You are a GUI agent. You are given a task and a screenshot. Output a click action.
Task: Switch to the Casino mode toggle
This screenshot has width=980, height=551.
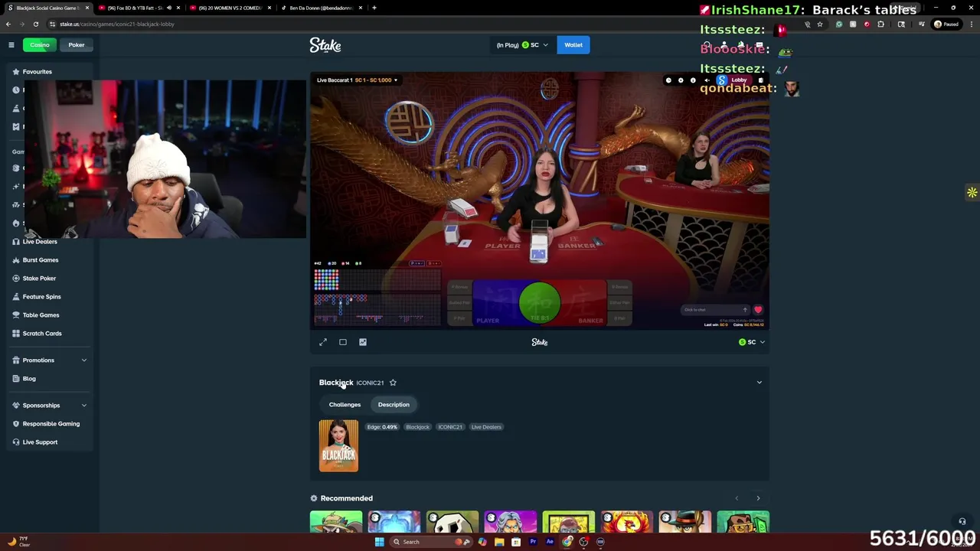tap(40, 45)
